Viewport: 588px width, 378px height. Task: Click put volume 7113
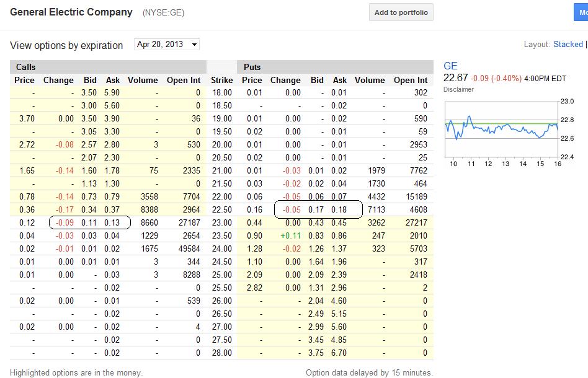pos(376,210)
